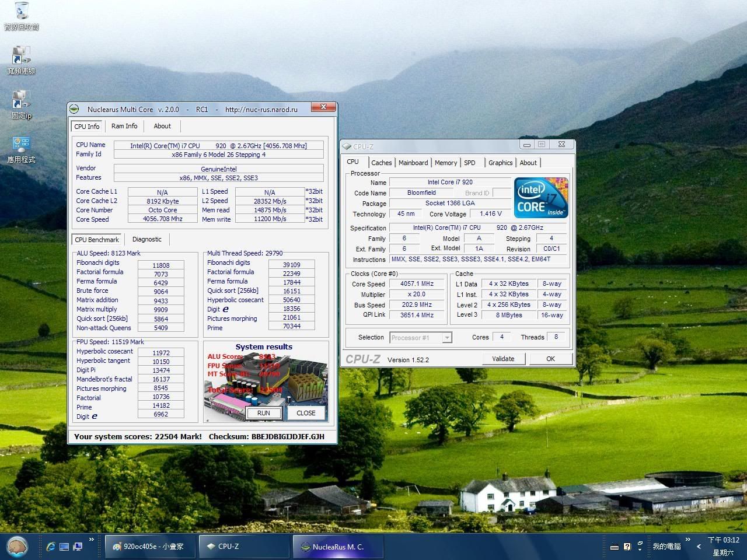Click the RUN benchmark button
Screen dimensions: 747x560
pos(263,413)
